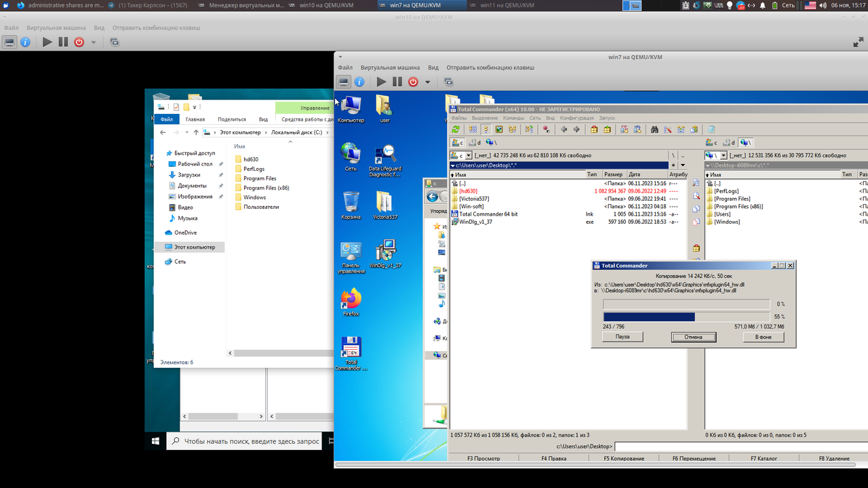868x488 pixels.
Task: Send copying to background with В фоне
Action: [x=763, y=337]
